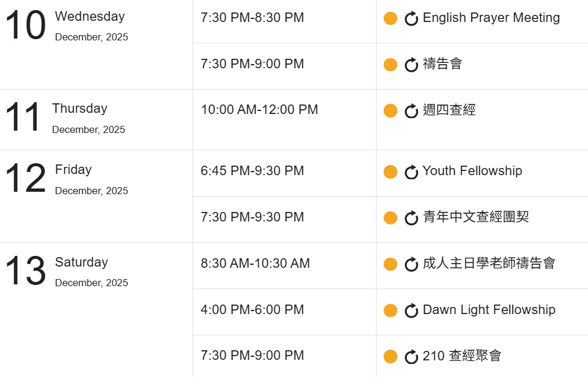The width and height of the screenshot is (588, 377).
Task: Click recurring icon beside English Prayer Meeting
Action: [411, 19]
